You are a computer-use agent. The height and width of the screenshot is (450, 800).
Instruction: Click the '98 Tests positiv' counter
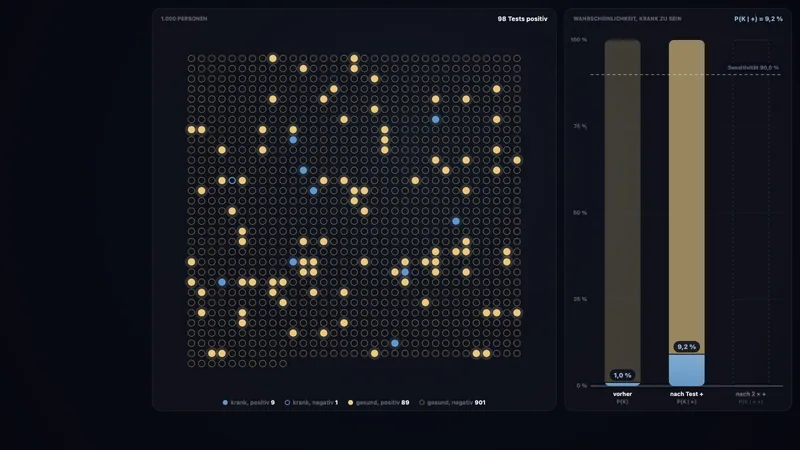(522, 19)
